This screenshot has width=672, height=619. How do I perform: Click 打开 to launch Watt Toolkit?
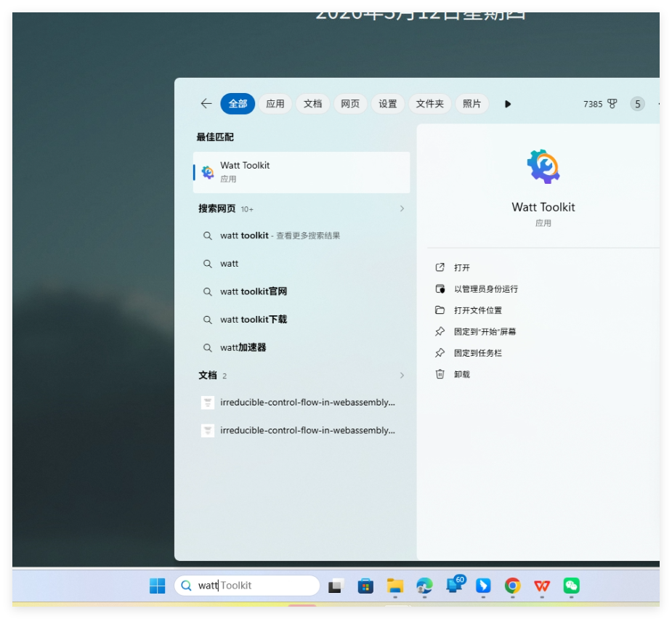coord(461,267)
